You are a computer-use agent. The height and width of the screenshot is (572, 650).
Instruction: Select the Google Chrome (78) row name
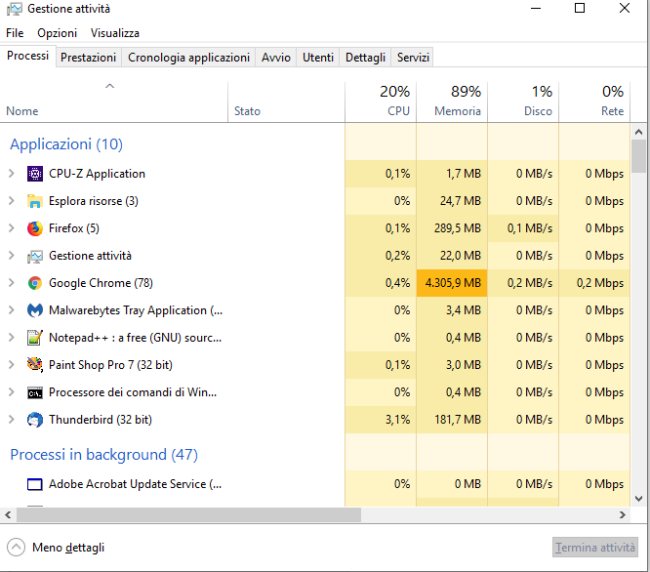pos(101,283)
